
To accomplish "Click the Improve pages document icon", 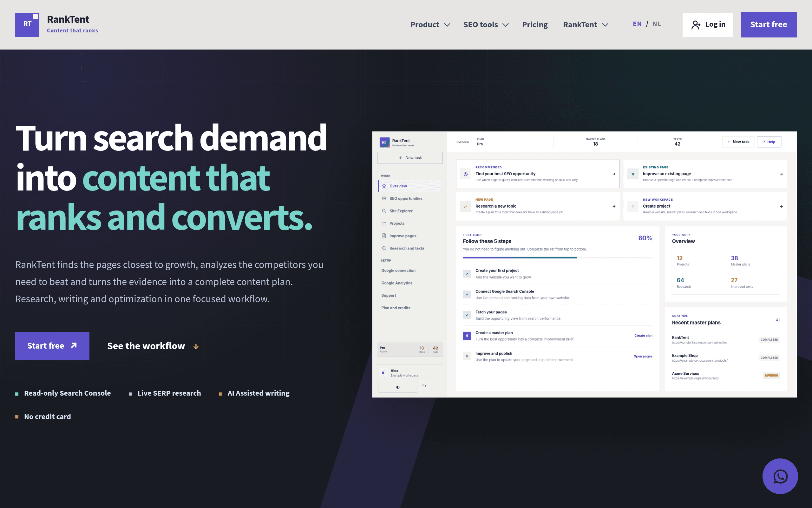I will [x=384, y=236].
